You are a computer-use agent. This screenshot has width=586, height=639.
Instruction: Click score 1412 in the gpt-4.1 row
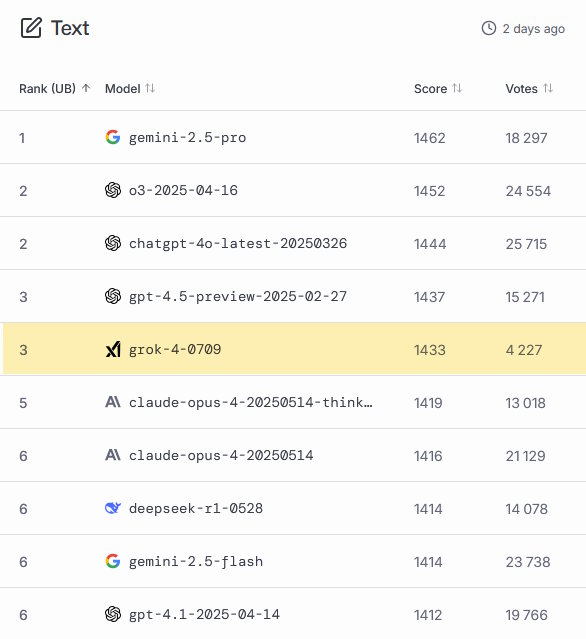428,615
